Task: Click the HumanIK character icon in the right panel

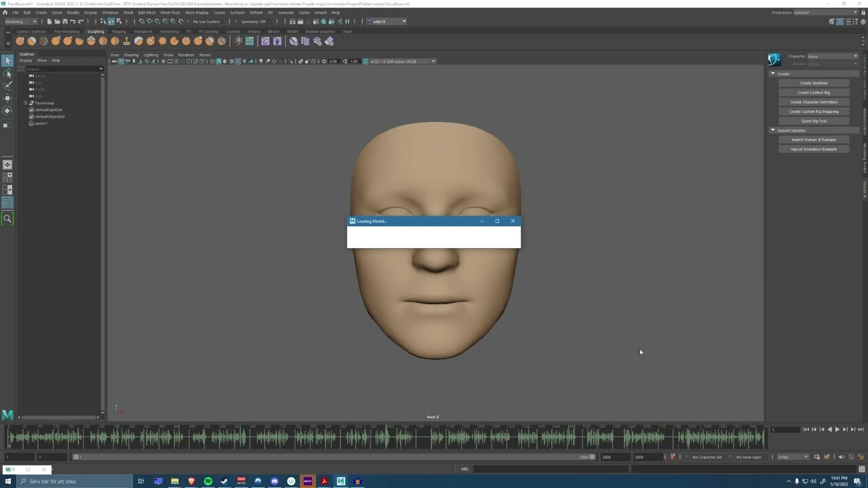Action: coord(774,59)
